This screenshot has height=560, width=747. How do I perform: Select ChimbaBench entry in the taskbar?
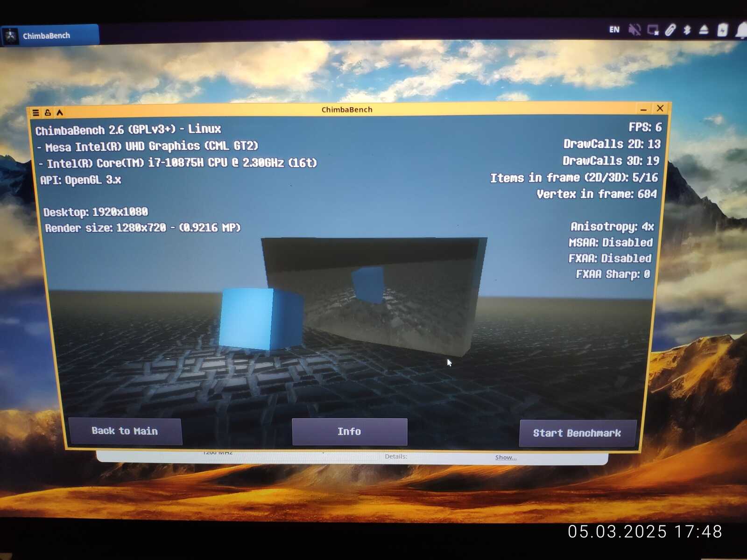click(50, 35)
